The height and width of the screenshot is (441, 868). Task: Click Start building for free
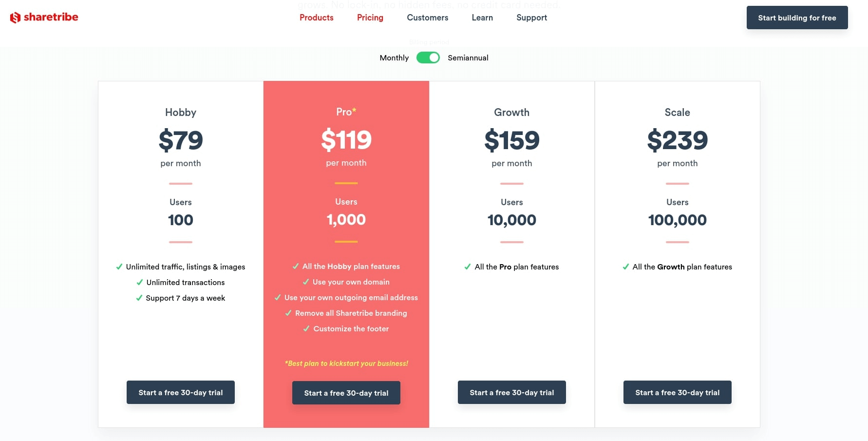(x=797, y=18)
